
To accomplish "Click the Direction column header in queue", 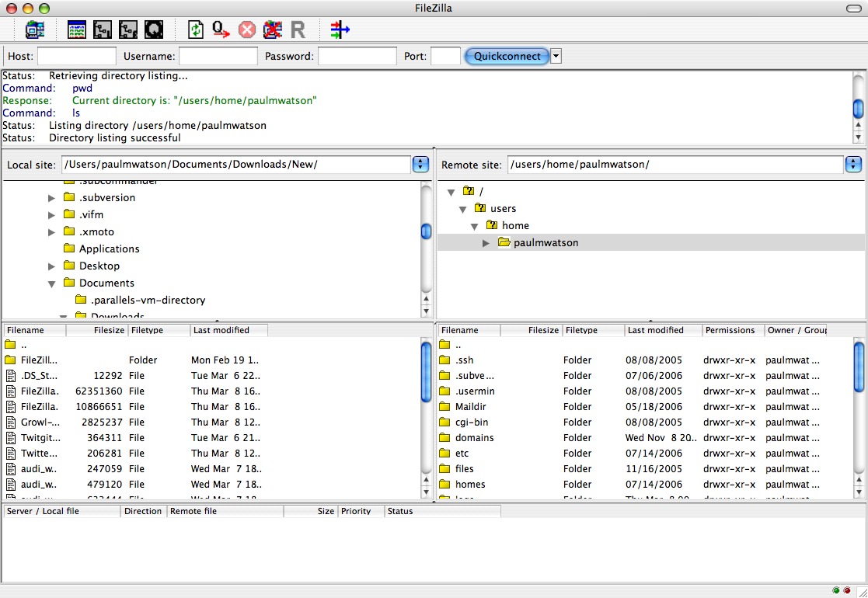I will coord(144,511).
